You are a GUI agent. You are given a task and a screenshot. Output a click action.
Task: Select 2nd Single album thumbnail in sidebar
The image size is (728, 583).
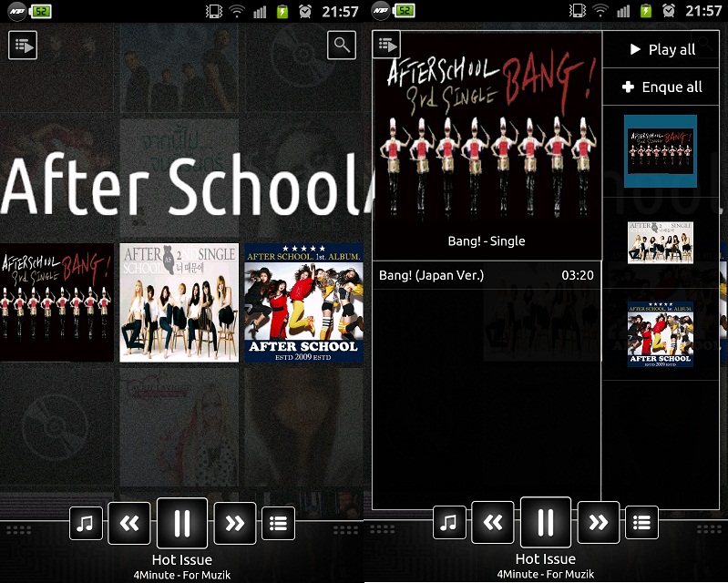(661, 242)
